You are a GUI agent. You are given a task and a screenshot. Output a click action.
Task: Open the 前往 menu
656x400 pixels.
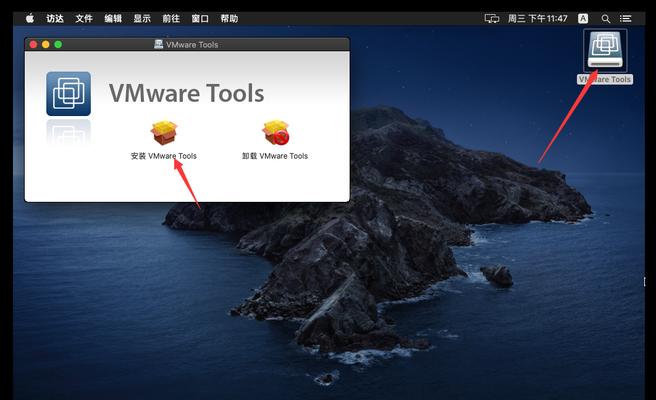tap(171, 18)
